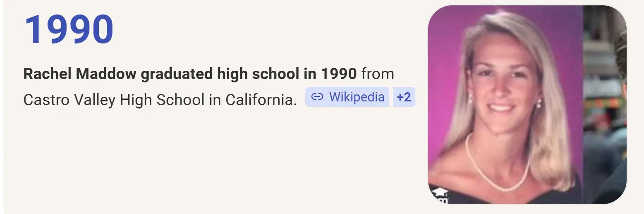Open the blonde yearbook portrait thumbnail
This screenshot has width=644, height=214.
click(505, 104)
